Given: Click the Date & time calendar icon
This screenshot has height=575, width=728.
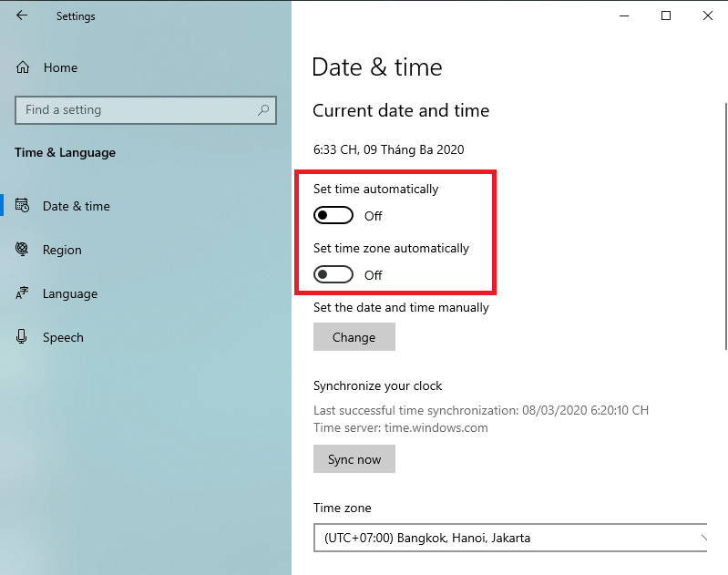Looking at the screenshot, I should point(22,205).
